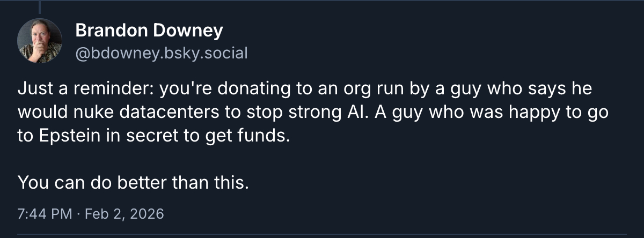Image resolution: width=644 pixels, height=238 pixels.
Task: Open the Brandon Downey display name link
Action: pos(149,31)
